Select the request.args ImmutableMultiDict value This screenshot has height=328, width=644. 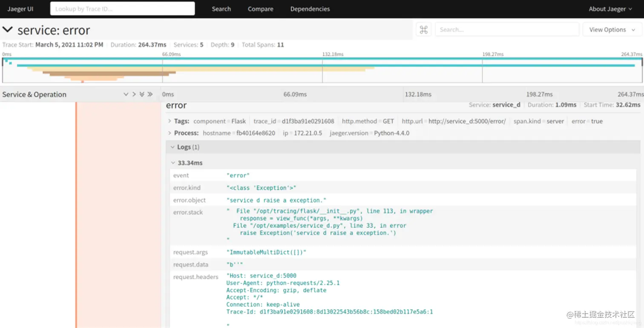click(x=266, y=252)
